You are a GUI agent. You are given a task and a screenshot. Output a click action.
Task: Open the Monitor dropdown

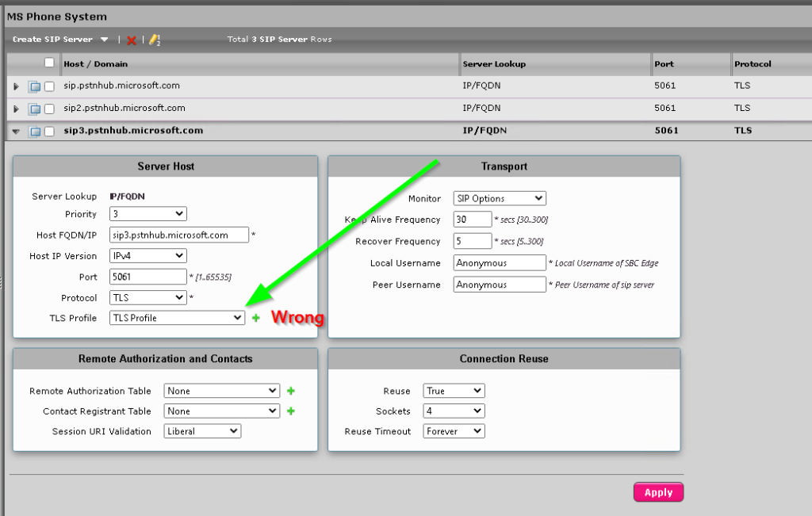(x=500, y=198)
